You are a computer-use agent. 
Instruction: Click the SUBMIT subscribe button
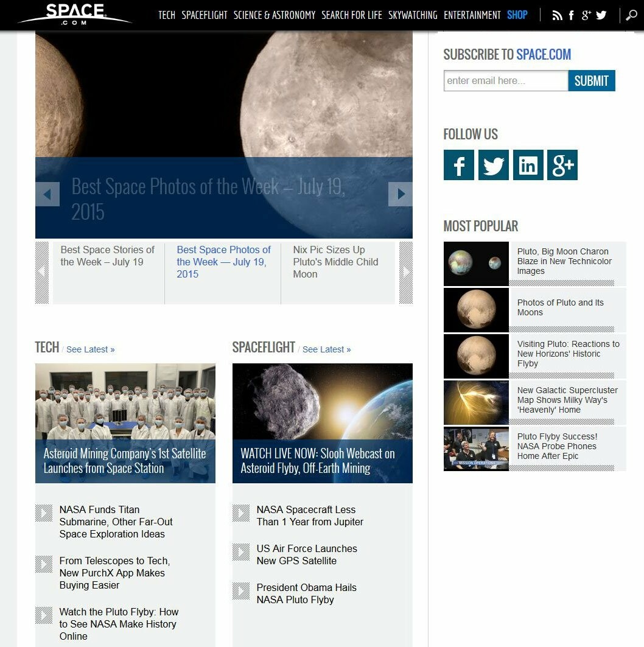click(x=592, y=80)
